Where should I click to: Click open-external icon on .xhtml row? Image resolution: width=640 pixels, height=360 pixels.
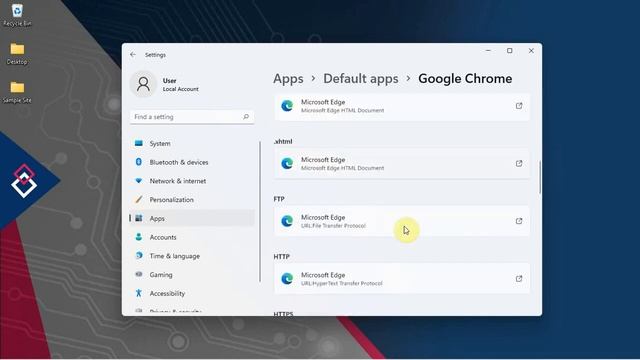[519, 163]
